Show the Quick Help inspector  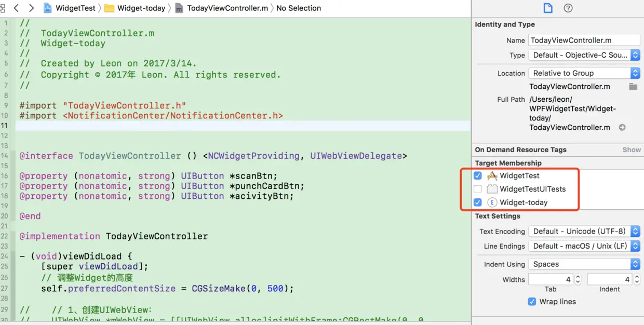tap(568, 8)
